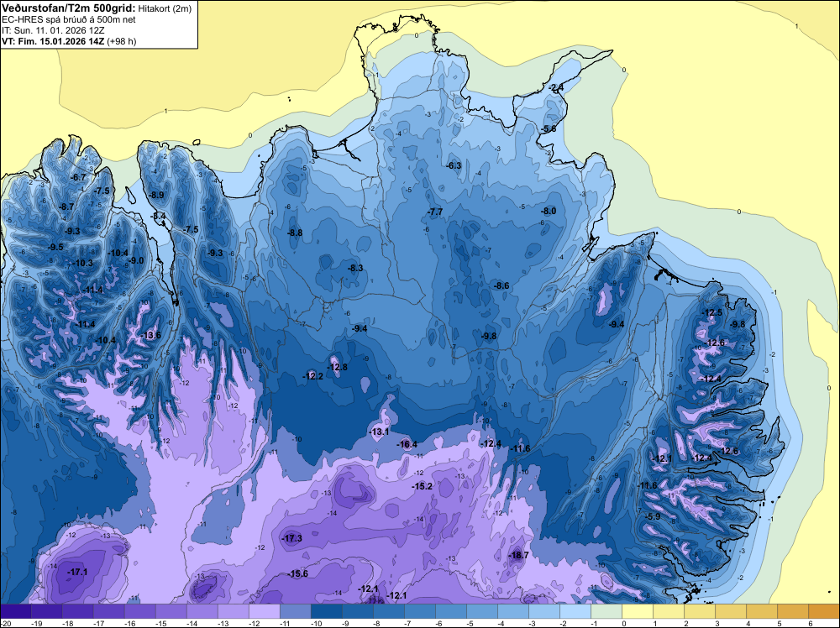Click the -18.7 temperature label
The width and height of the screenshot is (840, 628).
pos(518,555)
